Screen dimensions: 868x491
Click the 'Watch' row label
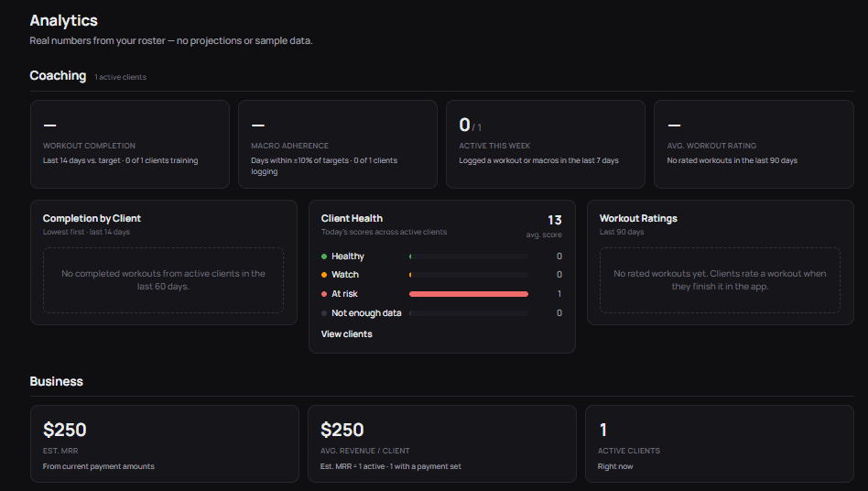click(x=345, y=275)
